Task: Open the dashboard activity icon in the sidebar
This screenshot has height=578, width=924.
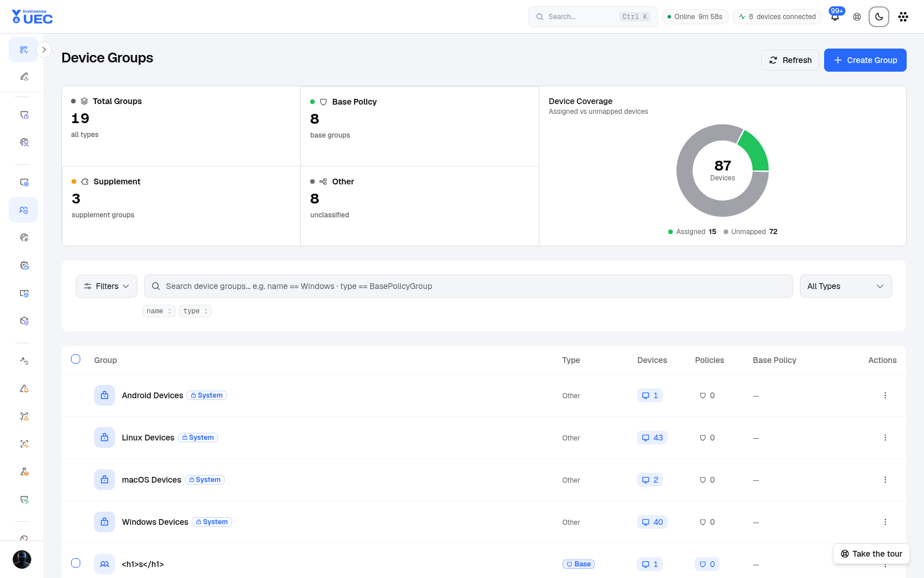Action: click(24, 50)
